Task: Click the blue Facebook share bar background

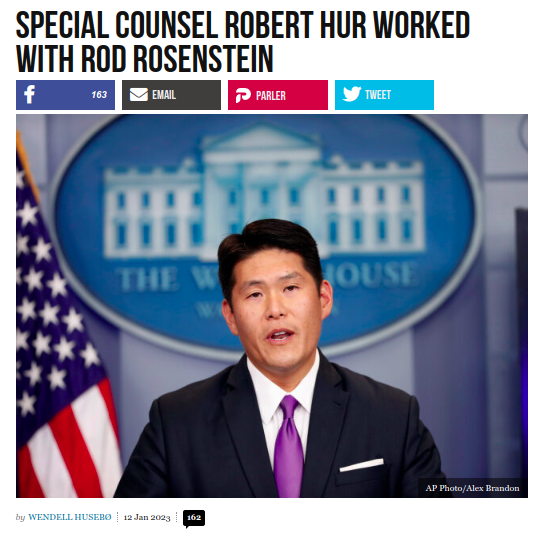Action: click(62, 95)
